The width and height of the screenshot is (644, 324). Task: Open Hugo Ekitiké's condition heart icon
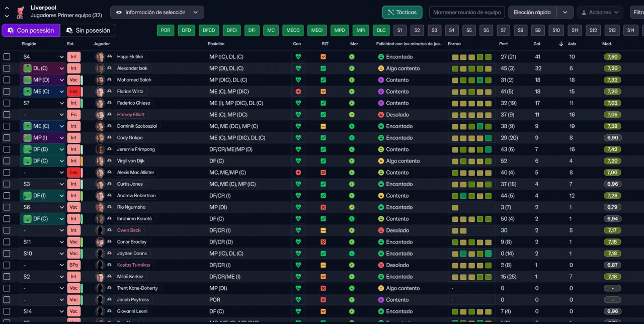coord(298,57)
